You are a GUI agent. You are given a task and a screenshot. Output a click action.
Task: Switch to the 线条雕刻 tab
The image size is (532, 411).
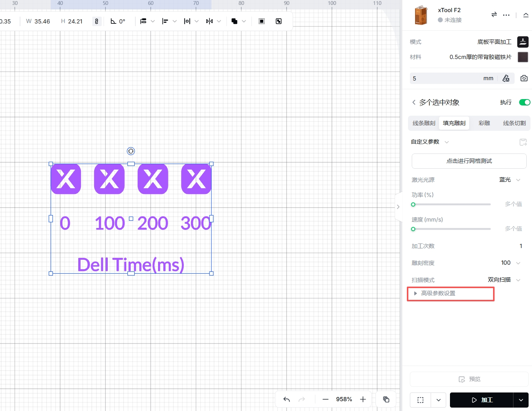pos(423,123)
